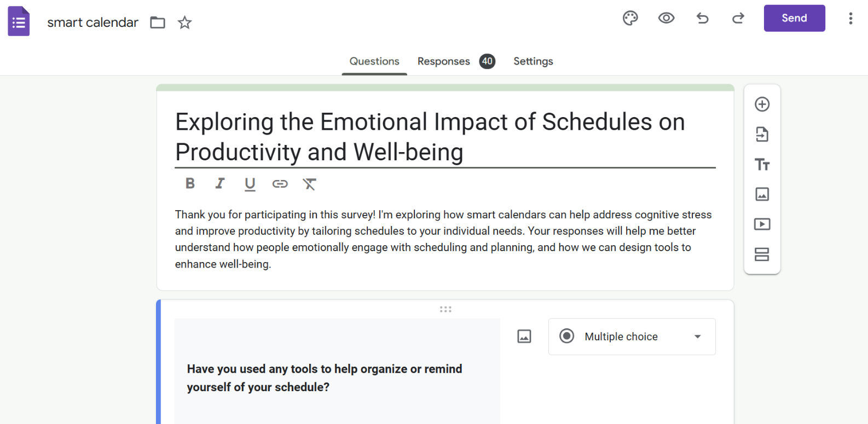The height and width of the screenshot is (424, 868).
Task: Toggle italic formatting in title
Action: click(220, 183)
